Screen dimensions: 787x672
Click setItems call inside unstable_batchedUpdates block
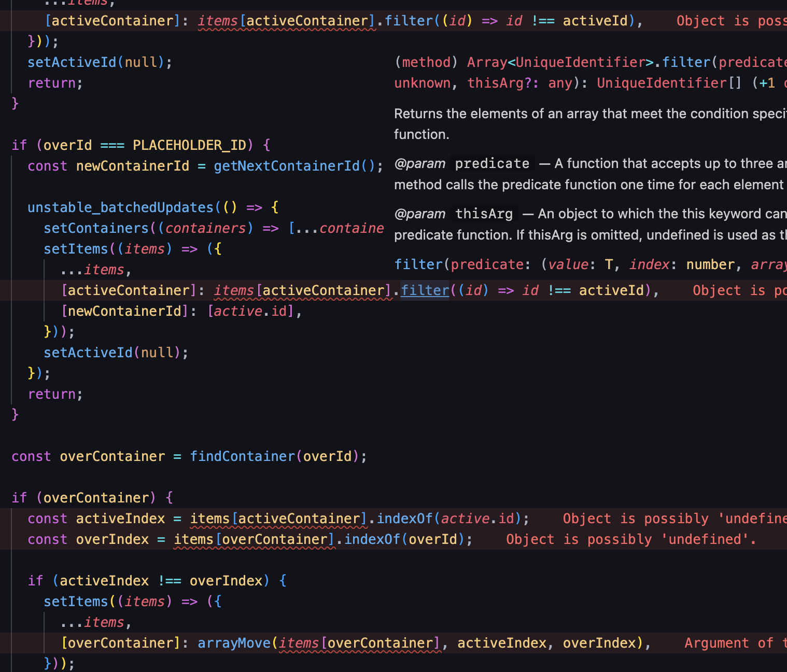pyautogui.click(x=76, y=249)
